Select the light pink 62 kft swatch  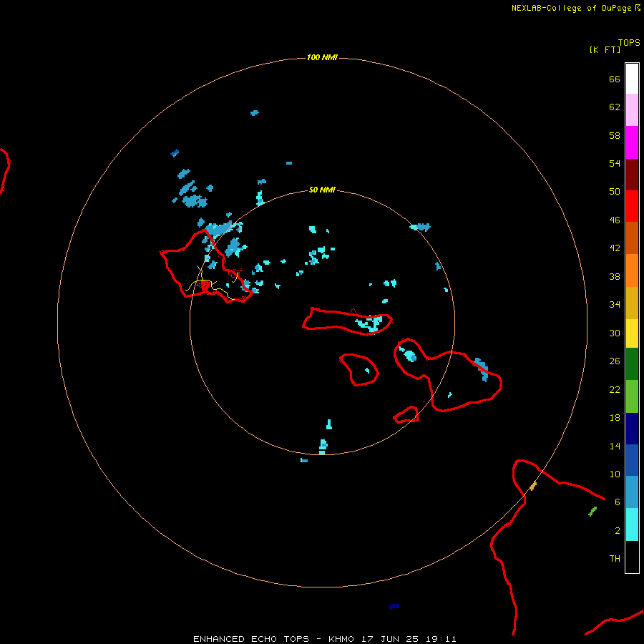pos(632,109)
